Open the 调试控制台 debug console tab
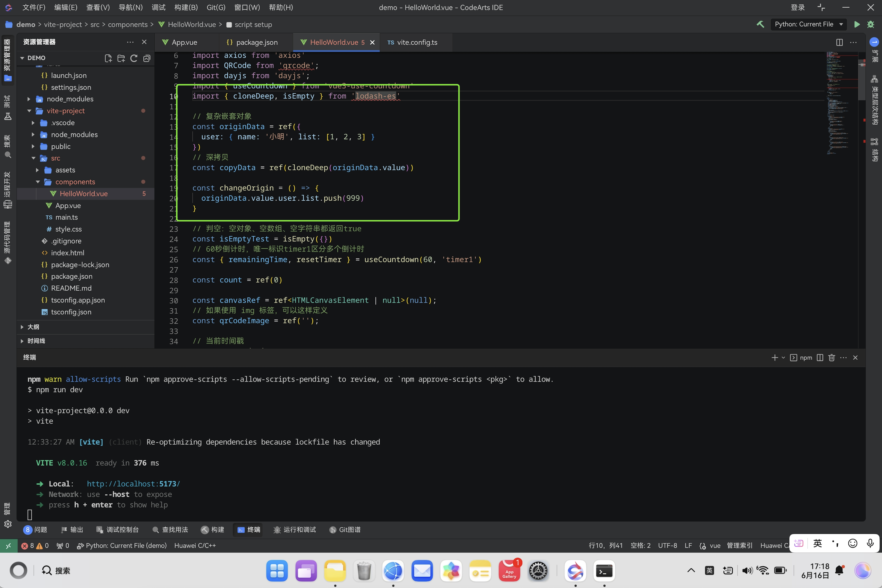 coord(118,529)
